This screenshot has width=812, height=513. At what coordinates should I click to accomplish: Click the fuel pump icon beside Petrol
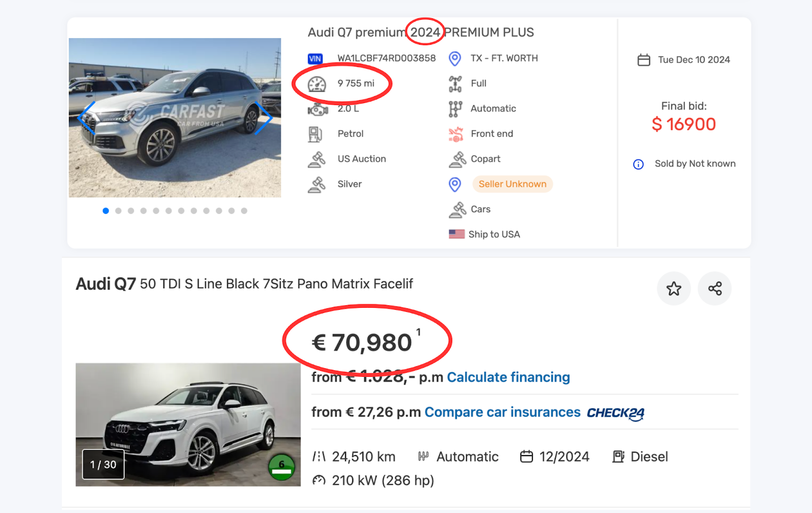tap(315, 134)
